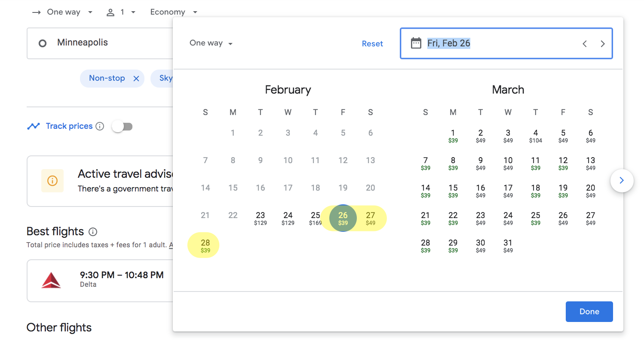Screen dimensions: 644x340
Task: Select March 5 in the calendar
Action: click(x=563, y=136)
